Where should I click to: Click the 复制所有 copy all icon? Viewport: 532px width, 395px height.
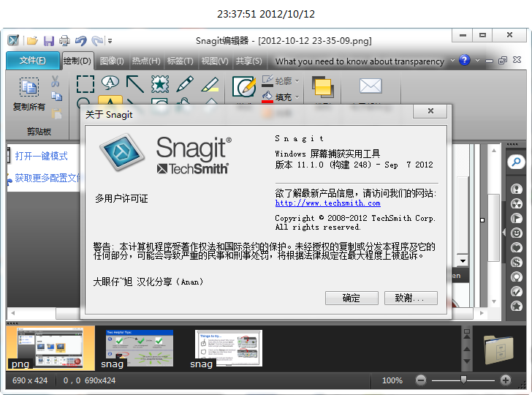tap(28, 87)
